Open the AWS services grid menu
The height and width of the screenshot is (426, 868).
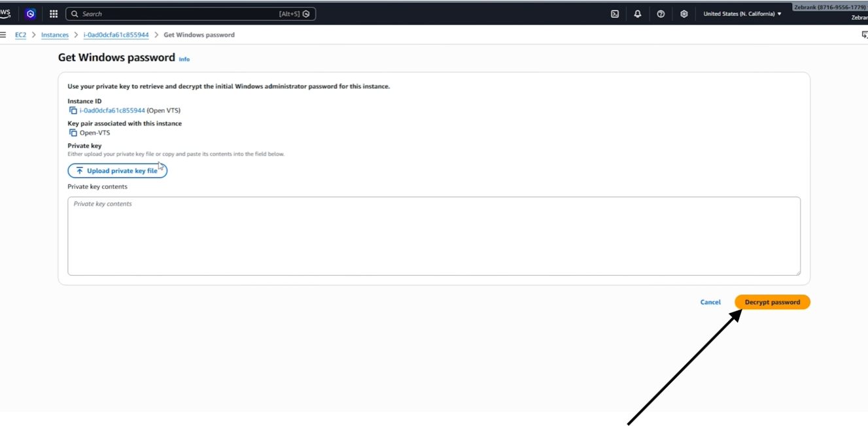click(54, 14)
